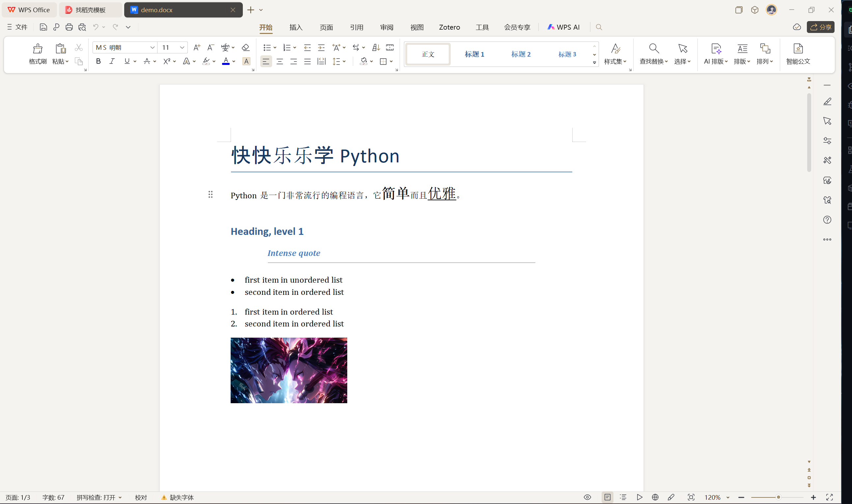The width and height of the screenshot is (852, 504).
Task: Click the Format Painter (格式刷) icon
Action: tap(37, 49)
